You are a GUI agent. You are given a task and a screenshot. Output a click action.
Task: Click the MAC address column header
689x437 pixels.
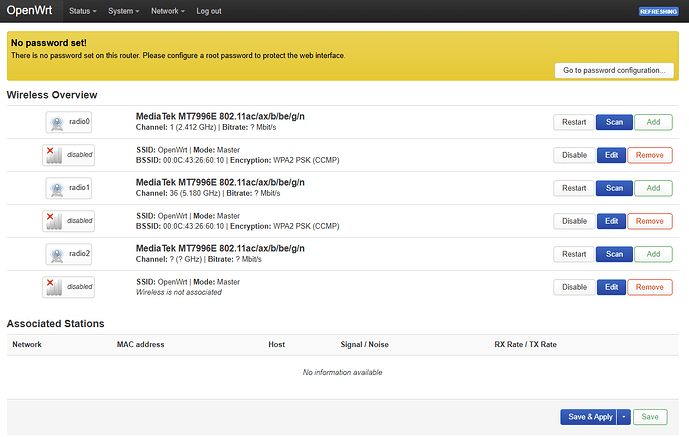[x=141, y=344]
